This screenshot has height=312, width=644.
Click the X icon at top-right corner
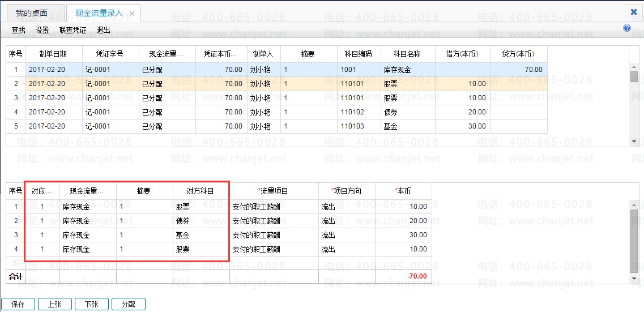tap(634, 11)
